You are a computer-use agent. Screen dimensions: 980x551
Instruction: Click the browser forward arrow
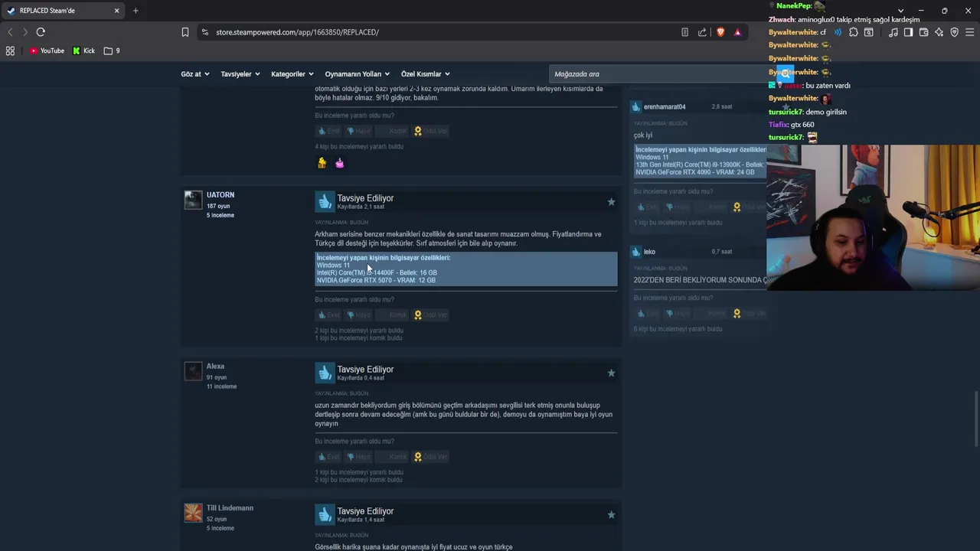tap(24, 32)
